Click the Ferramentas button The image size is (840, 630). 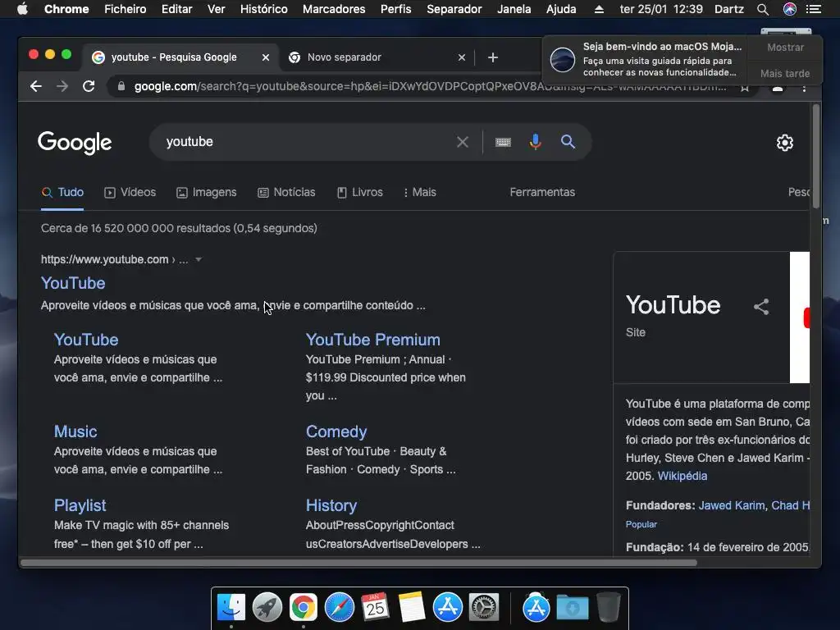coord(542,192)
